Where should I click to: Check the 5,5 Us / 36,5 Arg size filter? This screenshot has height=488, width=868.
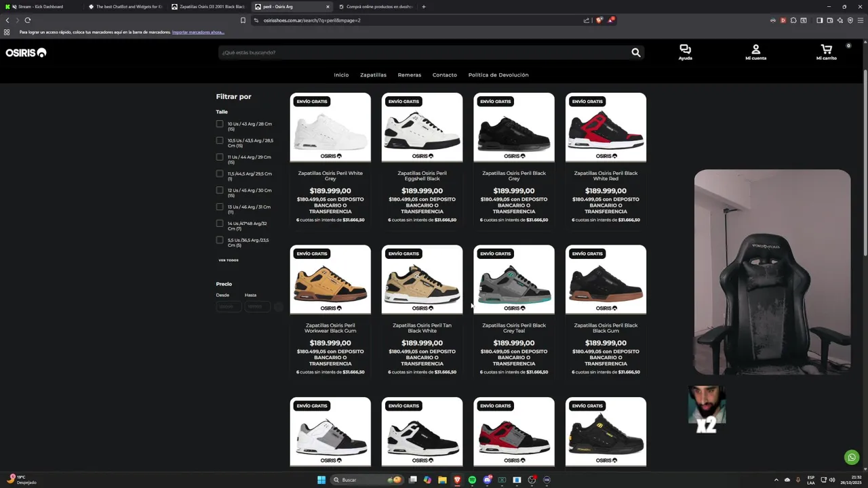220,240
